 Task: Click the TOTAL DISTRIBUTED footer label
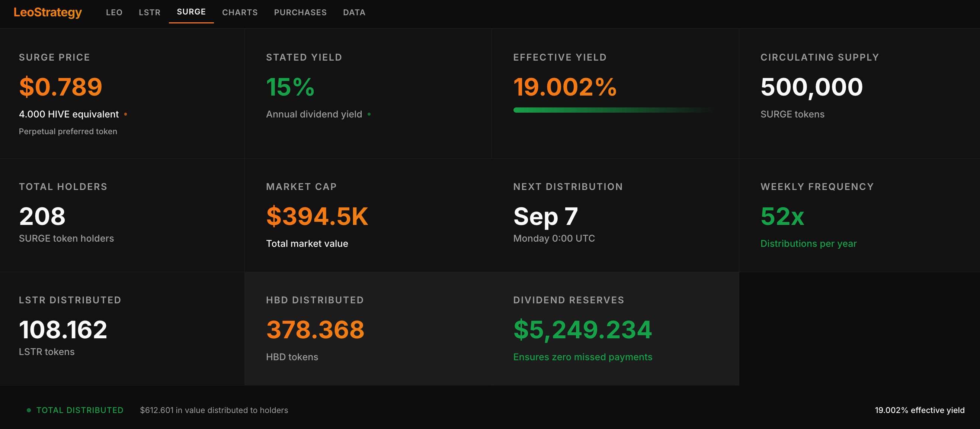[x=80, y=410]
